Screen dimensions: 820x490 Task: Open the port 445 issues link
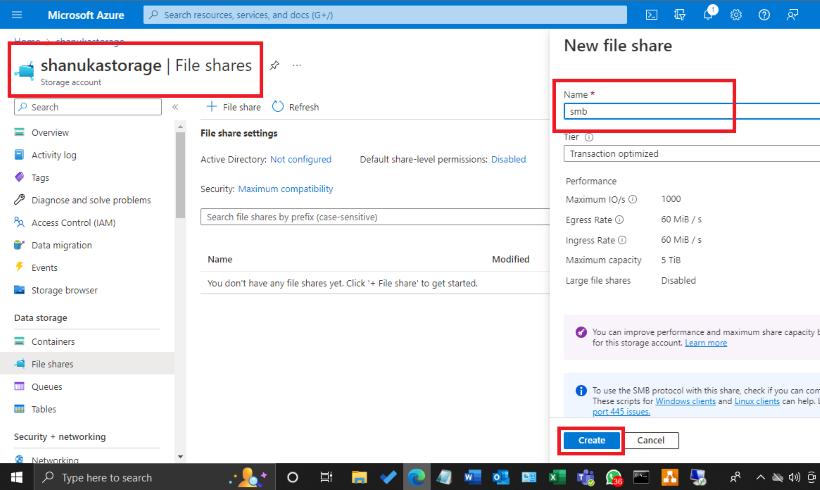tap(621, 412)
